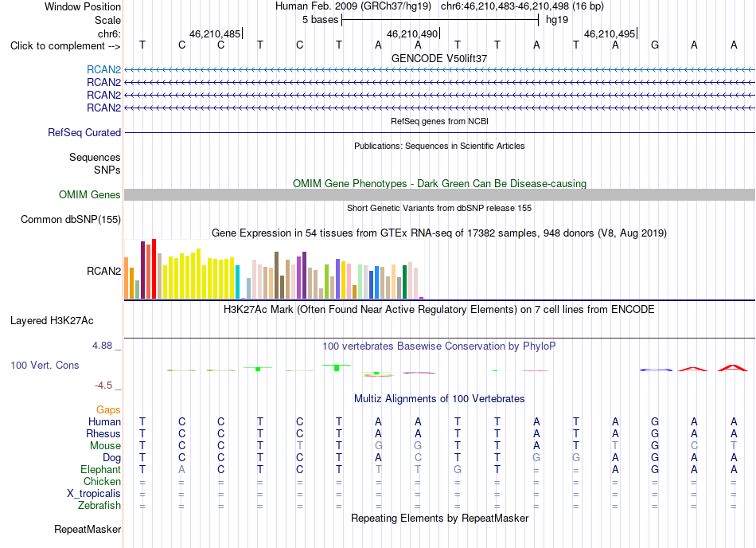Viewport: 756px width, 548px height.
Task: Click the Human species label
Action: 104,421
